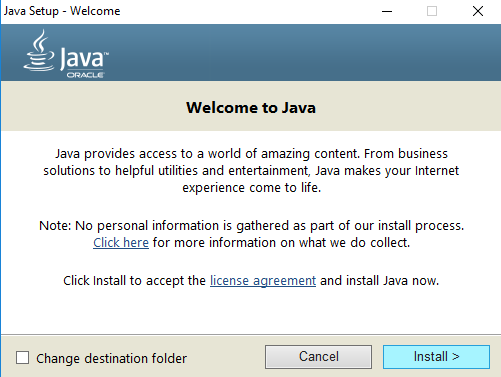Screen dimensions: 501x377
Task: Click the 'Java provides access' intro paragraph
Action: (x=251, y=171)
